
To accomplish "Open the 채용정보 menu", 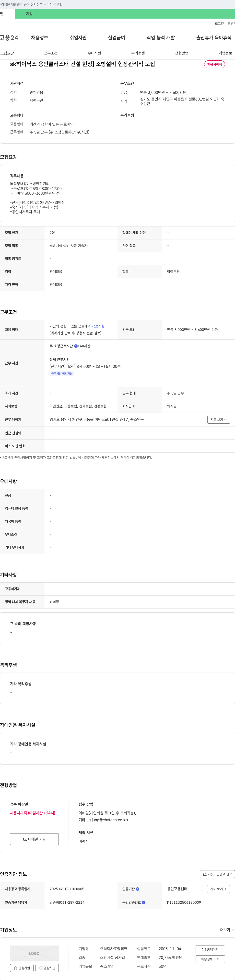I will pos(40,38).
